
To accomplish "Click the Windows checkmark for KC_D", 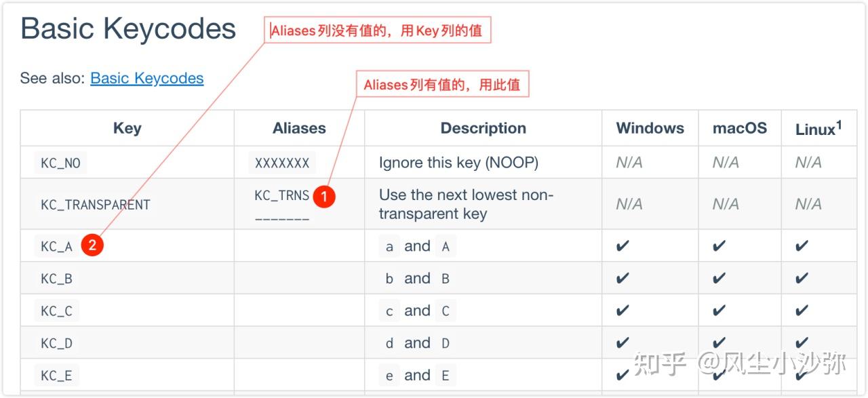I will [x=623, y=343].
